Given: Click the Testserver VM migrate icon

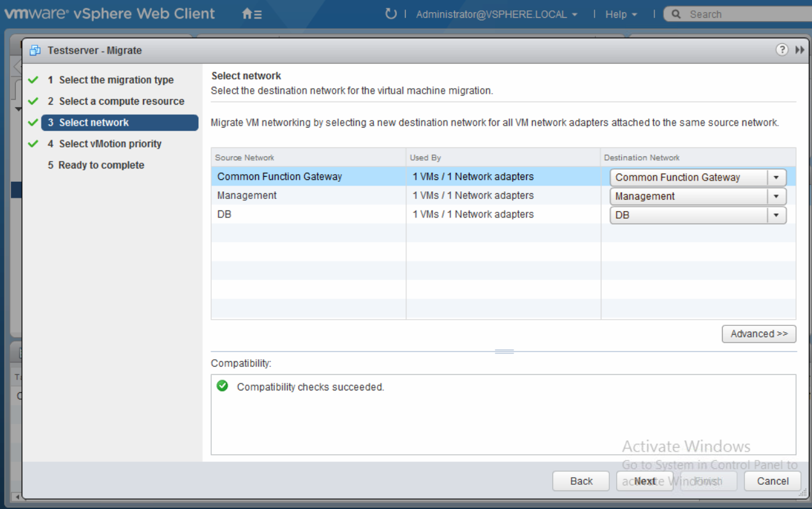Looking at the screenshot, I should point(35,50).
